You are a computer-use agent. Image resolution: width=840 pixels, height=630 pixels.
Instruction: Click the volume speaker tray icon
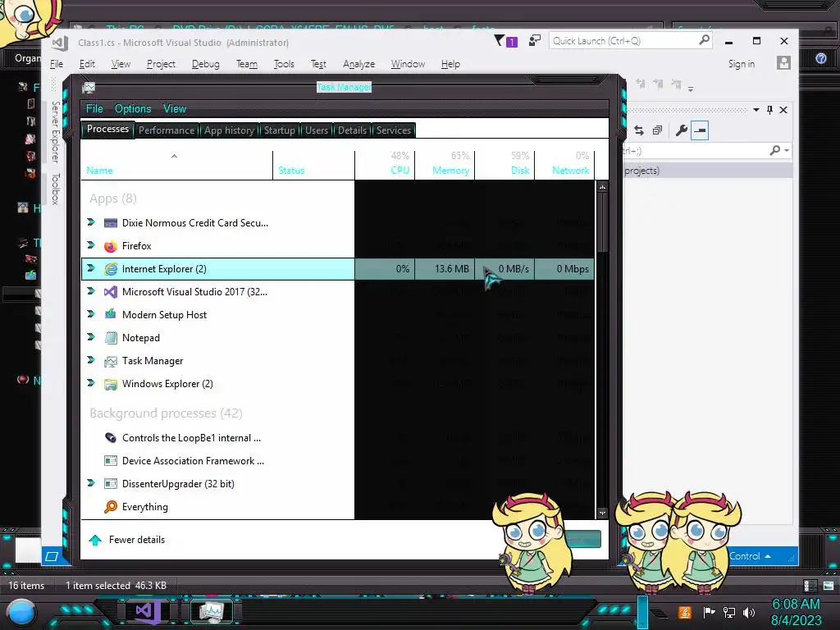[749, 612]
